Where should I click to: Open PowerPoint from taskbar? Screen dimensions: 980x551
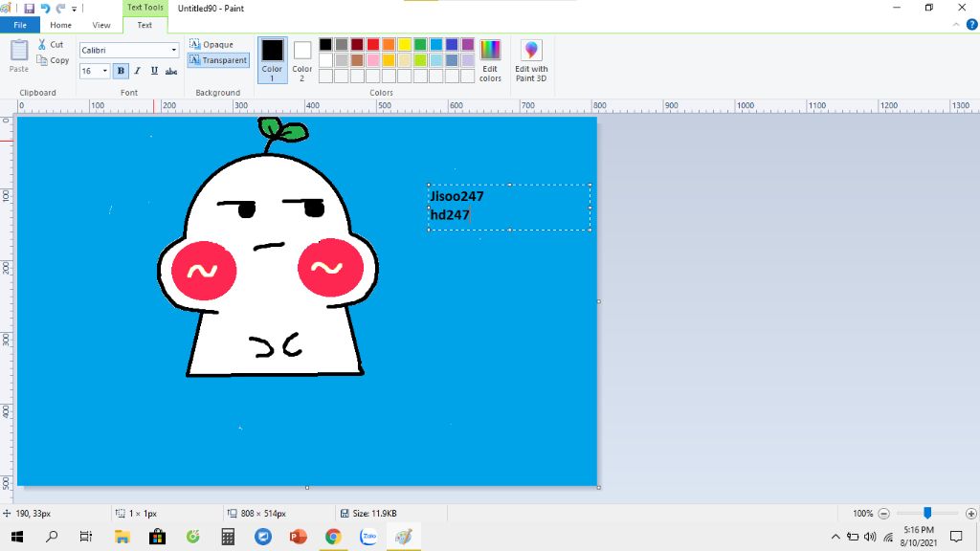299,537
